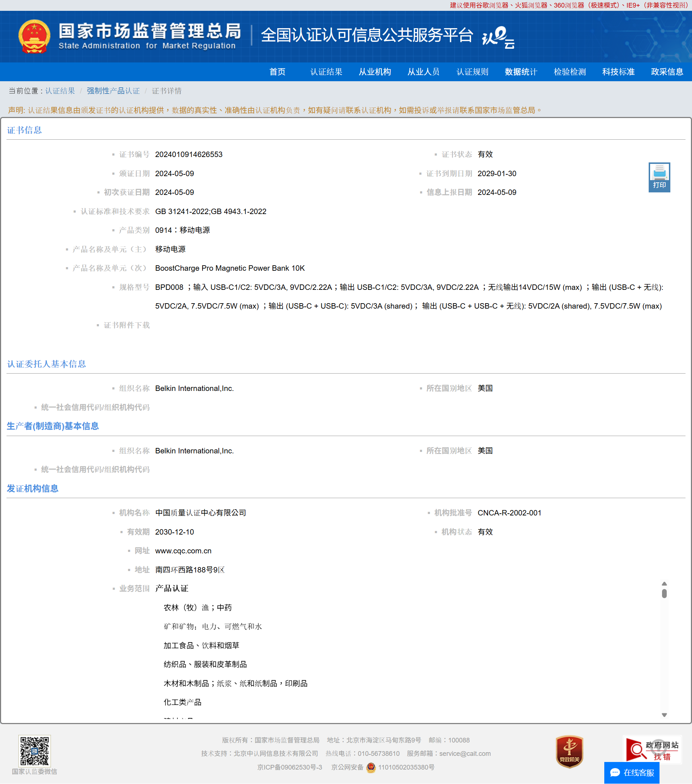
Task: Click the 发证机构信息 section heading
Action: [x=32, y=488]
